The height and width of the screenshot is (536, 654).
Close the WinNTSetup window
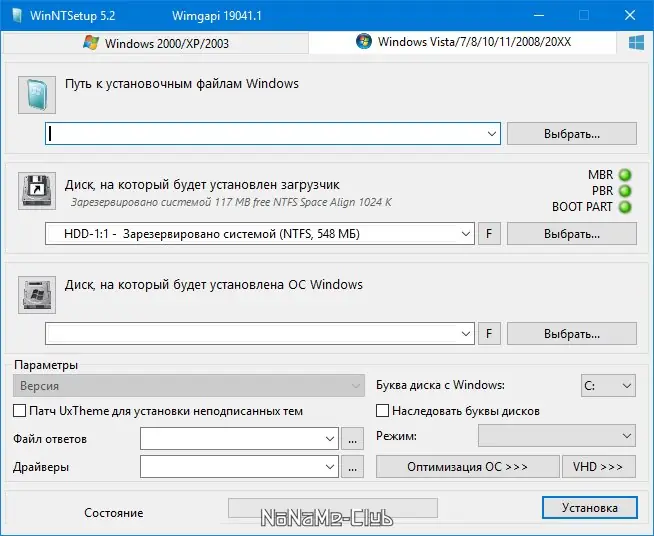[x=630, y=15]
